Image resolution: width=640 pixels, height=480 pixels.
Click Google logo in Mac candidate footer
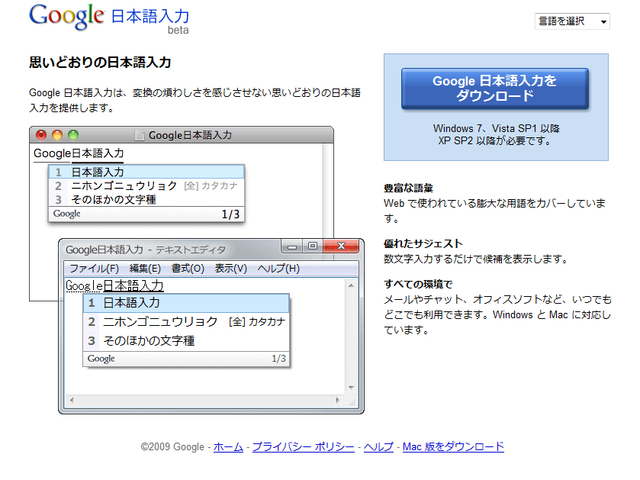click(67, 214)
